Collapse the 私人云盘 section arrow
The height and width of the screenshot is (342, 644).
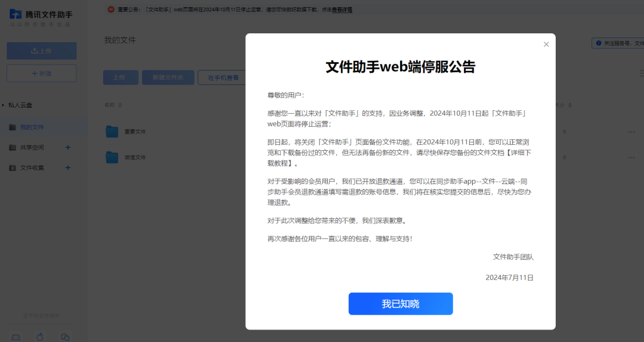(x=3, y=105)
